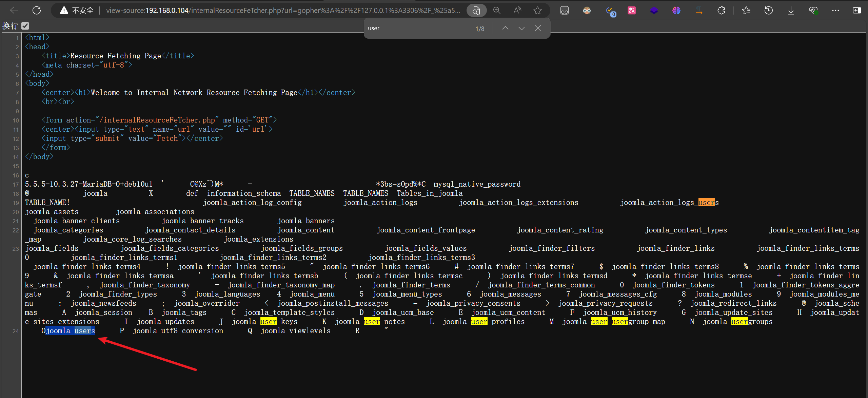Go to next find result arrow

coord(521,28)
